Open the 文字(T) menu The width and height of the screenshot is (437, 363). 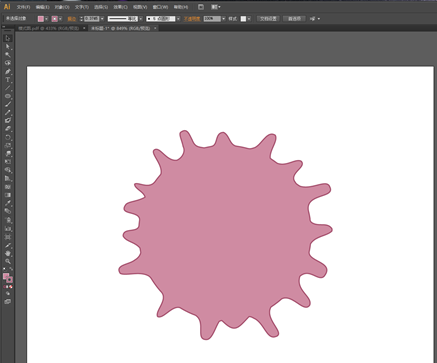tap(82, 7)
